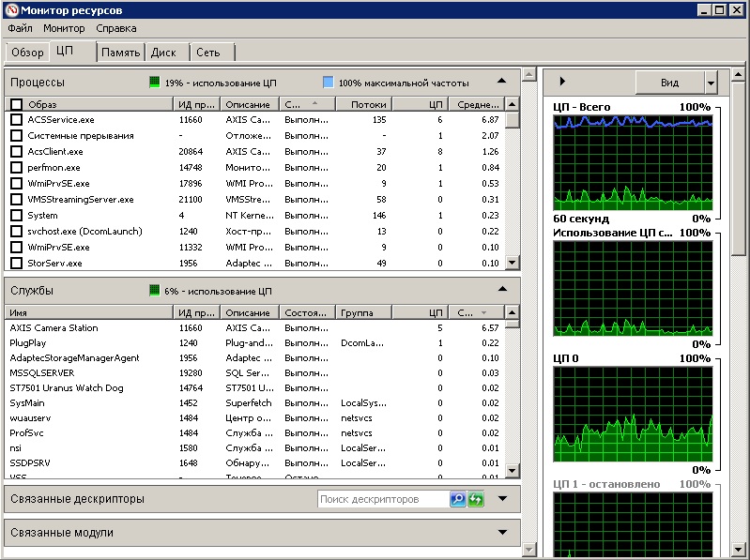Toggle the select-all checkbox next to Образ

pyautogui.click(x=16, y=104)
